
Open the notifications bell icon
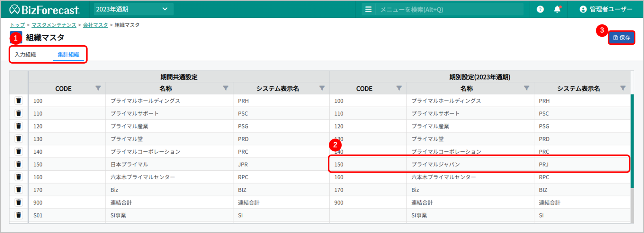coord(557,9)
